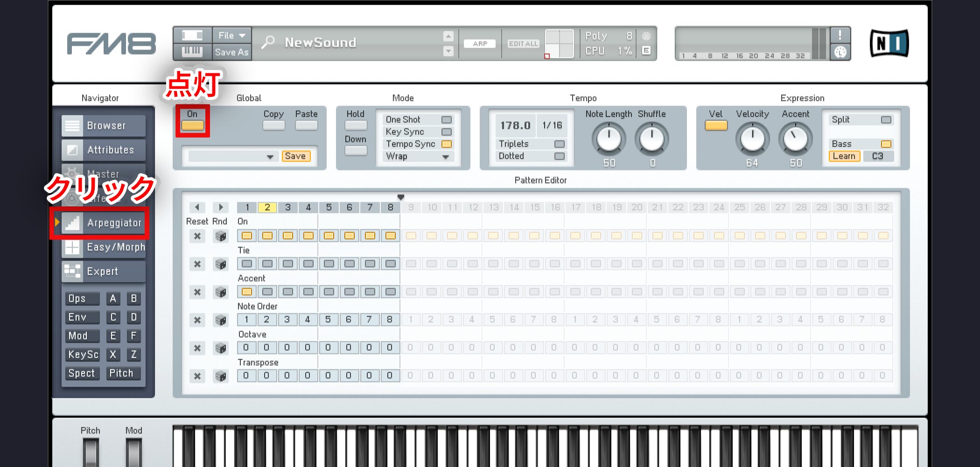Open the Env page
This screenshot has width=980, height=467.
[x=83, y=317]
